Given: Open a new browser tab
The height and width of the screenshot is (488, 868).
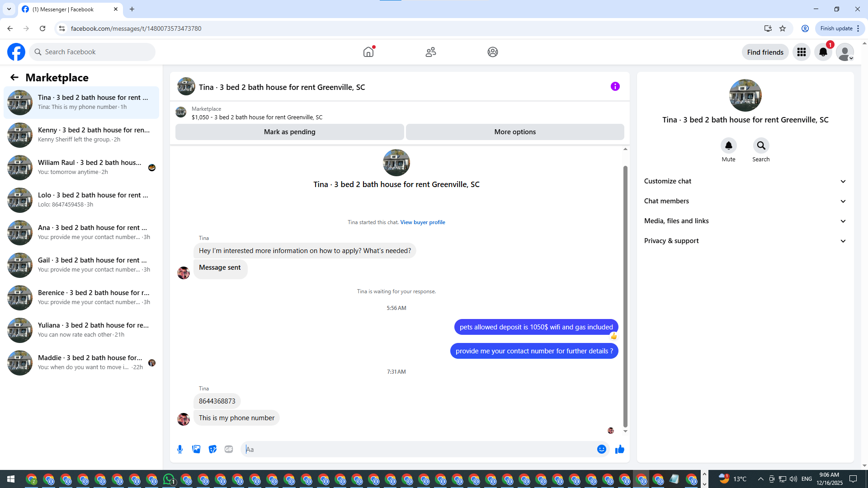Looking at the screenshot, I should coord(132,9).
